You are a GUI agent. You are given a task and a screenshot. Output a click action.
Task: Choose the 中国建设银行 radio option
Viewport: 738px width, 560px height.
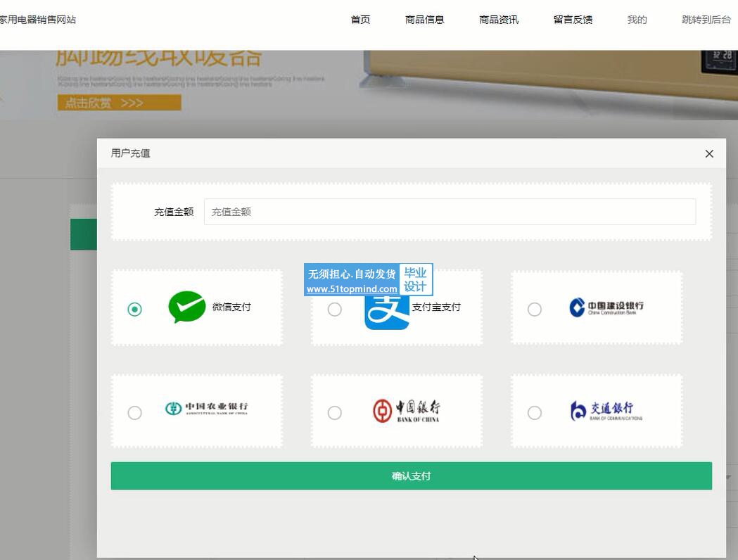coord(534,309)
